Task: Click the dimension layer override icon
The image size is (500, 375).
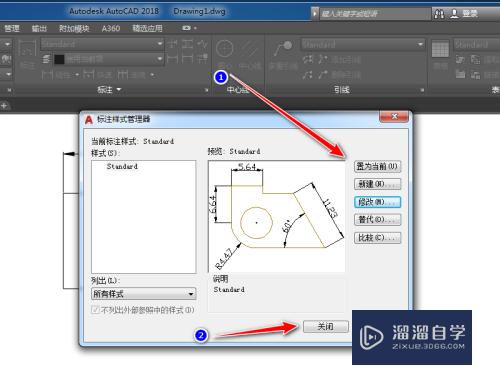Action: click(46, 59)
